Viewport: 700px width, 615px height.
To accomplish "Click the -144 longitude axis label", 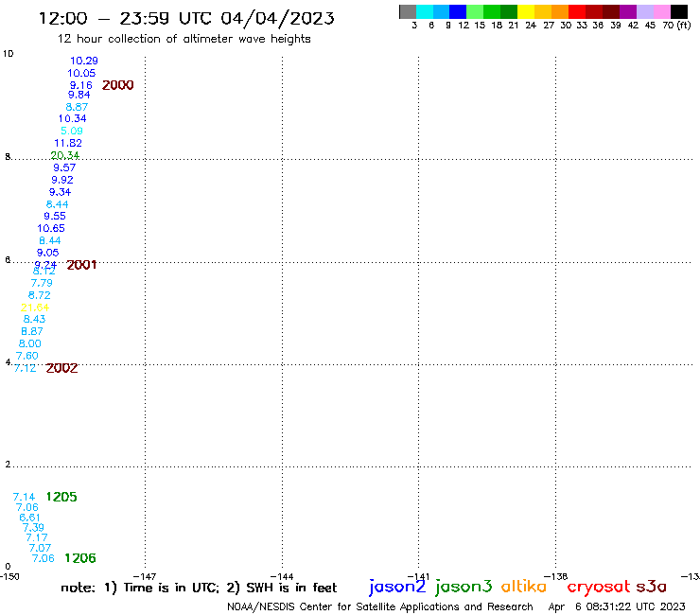I will [x=282, y=577].
